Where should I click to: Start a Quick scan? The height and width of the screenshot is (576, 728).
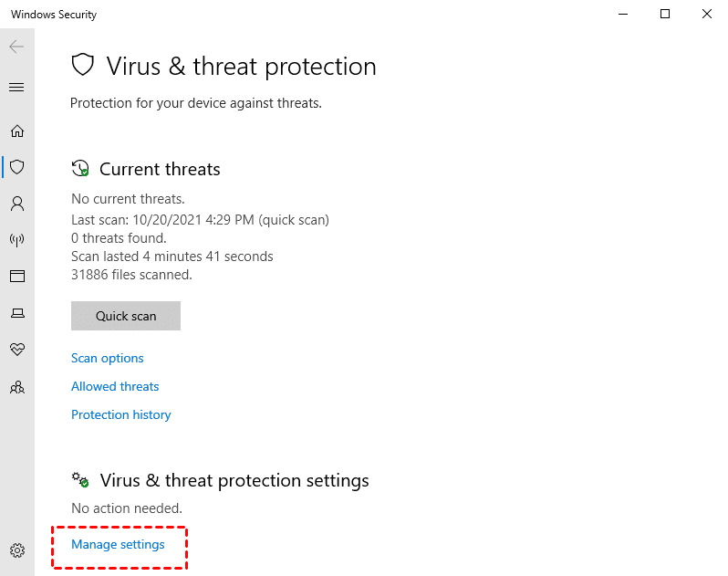tap(126, 316)
